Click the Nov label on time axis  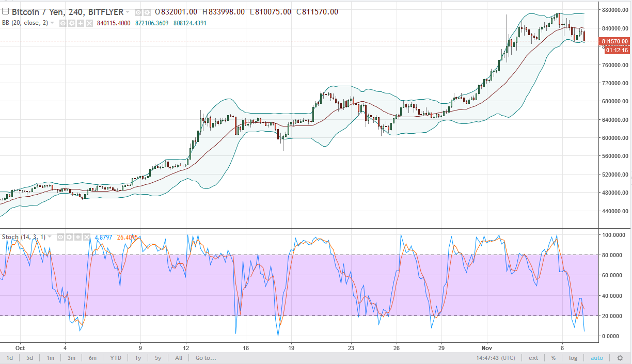pos(488,347)
